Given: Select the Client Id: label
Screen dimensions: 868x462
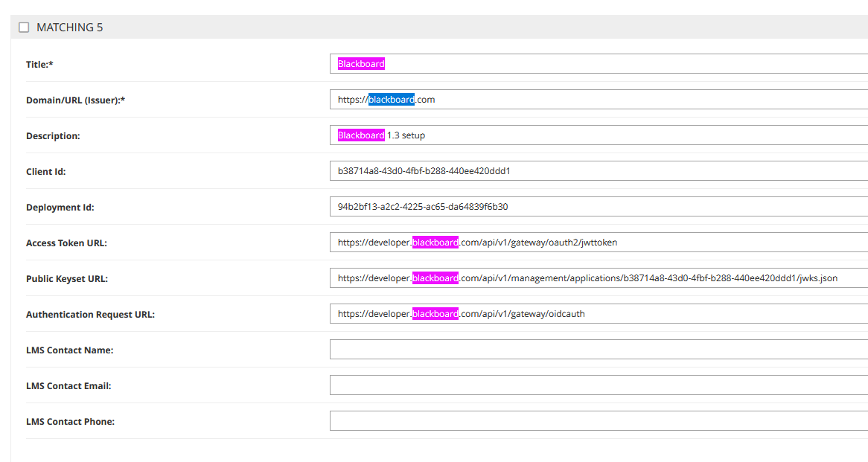Looking at the screenshot, I should tap(46, 172).
